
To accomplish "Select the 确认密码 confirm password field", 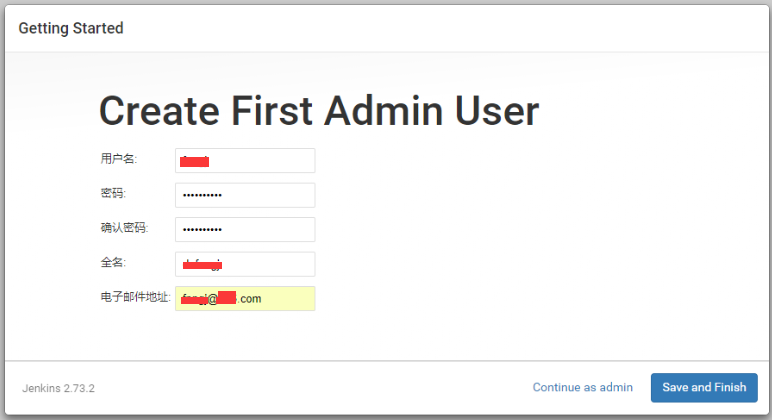I will pyautogui.click(x=245, y=229).
